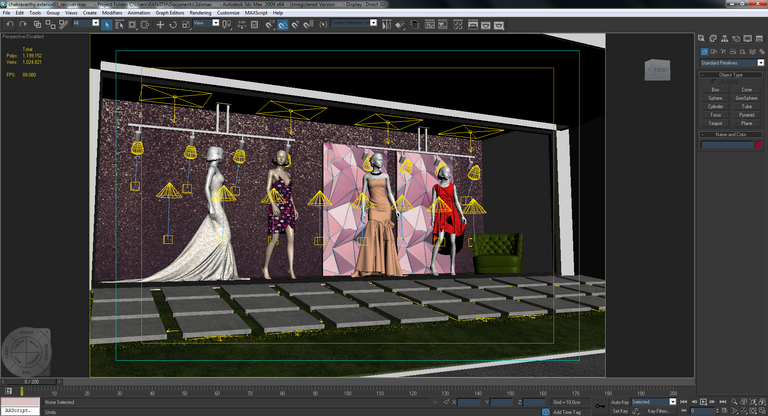Switch to the Hierarchy command panel
The image size is (768, 416).
tap(723, 41)
